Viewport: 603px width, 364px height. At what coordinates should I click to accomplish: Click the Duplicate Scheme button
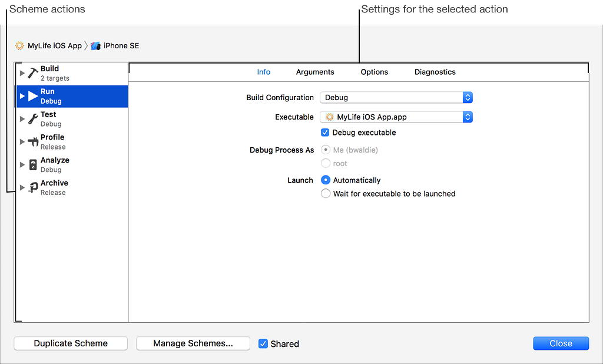pyautogui.click(x=71, y=343)
